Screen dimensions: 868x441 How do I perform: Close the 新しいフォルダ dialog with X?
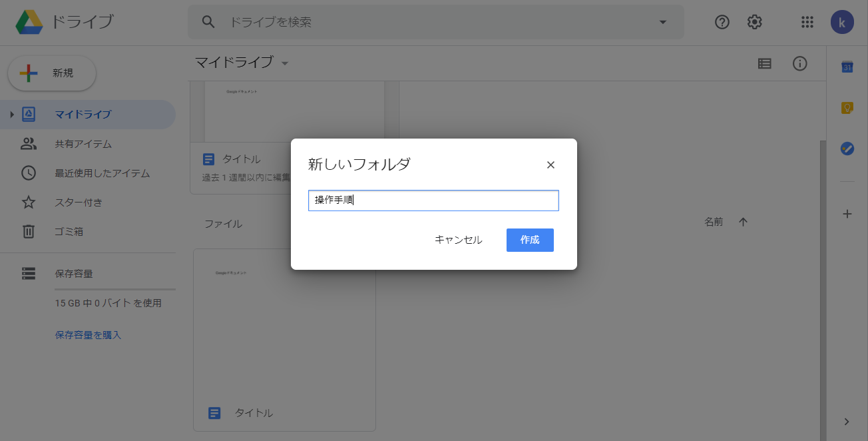click(550, 165)
